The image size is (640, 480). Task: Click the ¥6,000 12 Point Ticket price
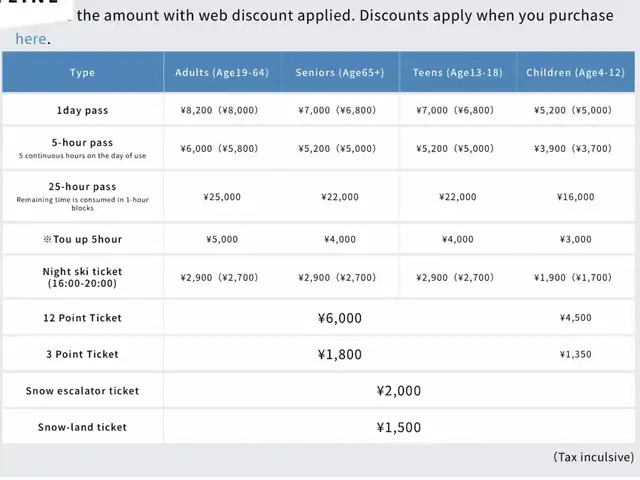pyautogui.click(x=339, y=318)
